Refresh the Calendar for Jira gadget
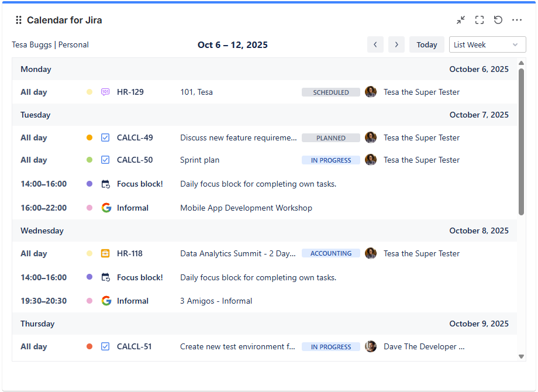Screen dimensions: 538x392 (498, 20)
